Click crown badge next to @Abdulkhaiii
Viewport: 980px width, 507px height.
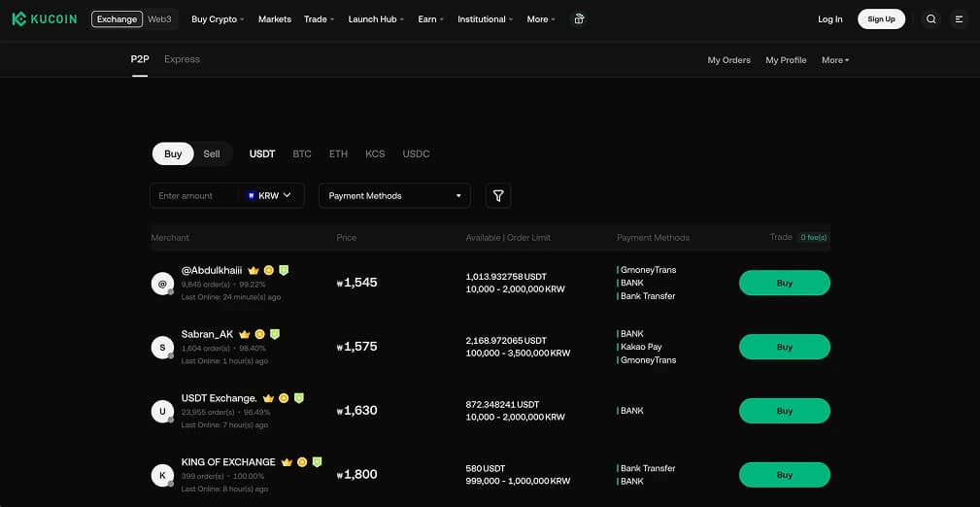click(253, 271)
